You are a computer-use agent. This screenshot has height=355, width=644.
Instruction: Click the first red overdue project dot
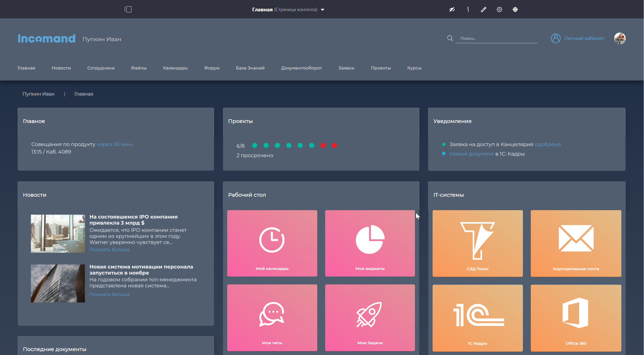[x=323, y=145]
